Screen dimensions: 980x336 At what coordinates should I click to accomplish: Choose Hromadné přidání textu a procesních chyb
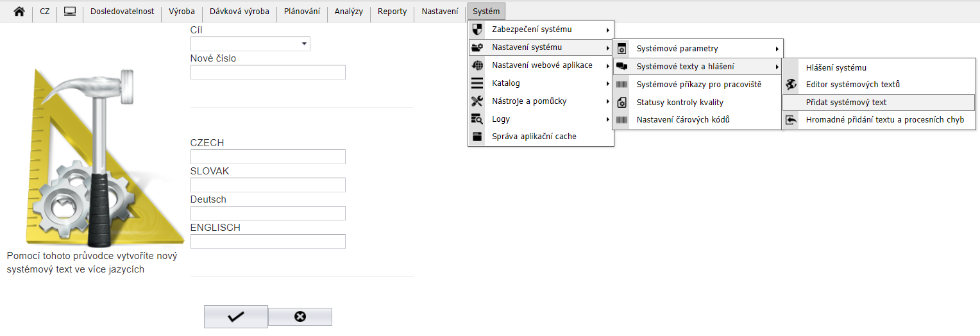[x=884, y=120]
